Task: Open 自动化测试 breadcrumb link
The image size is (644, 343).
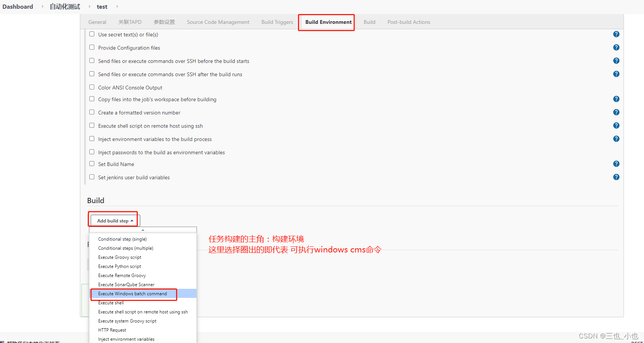Action: click(x=65, y=6)
